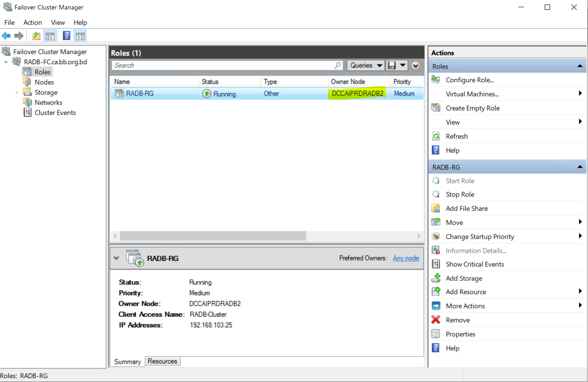Open the Virtual Machines submenu arrow
The image size is (588, 382).
580,93
